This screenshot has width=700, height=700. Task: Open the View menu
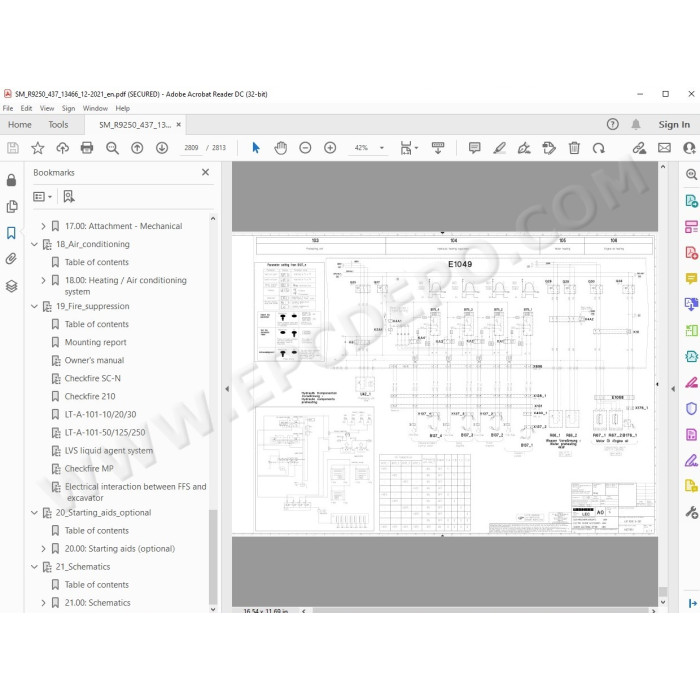pyautogui.click(x=46, y=108)
